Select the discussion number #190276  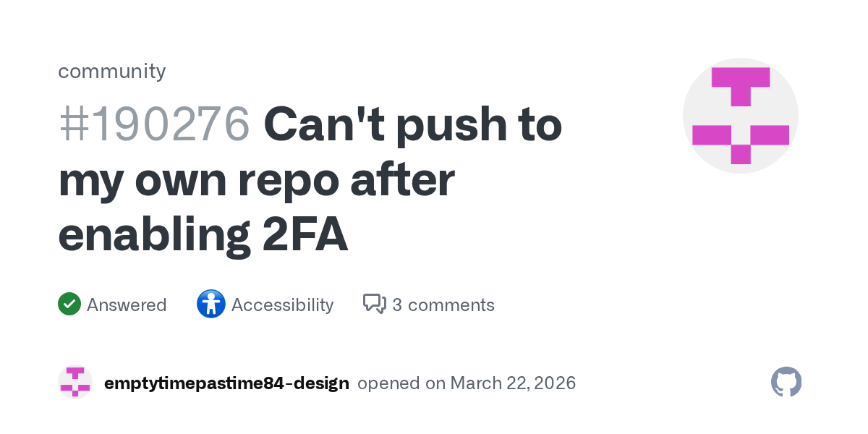point(154,124)
